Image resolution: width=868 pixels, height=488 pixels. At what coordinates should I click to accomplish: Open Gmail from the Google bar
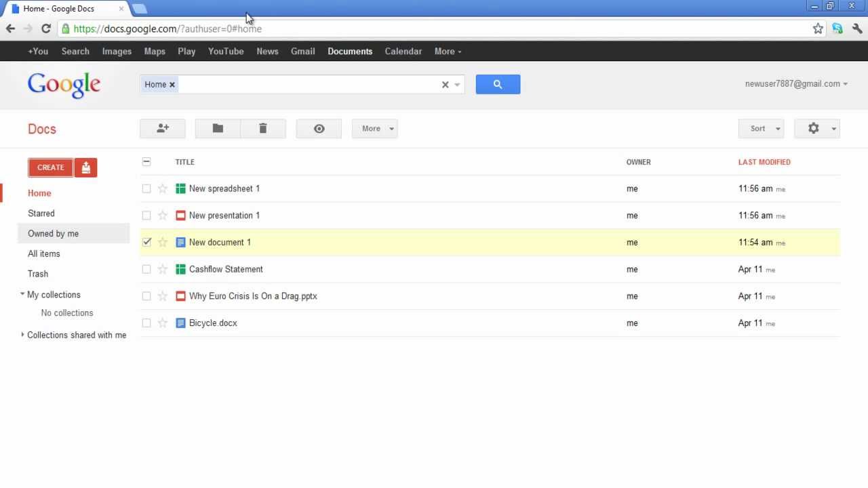(303, 52)
